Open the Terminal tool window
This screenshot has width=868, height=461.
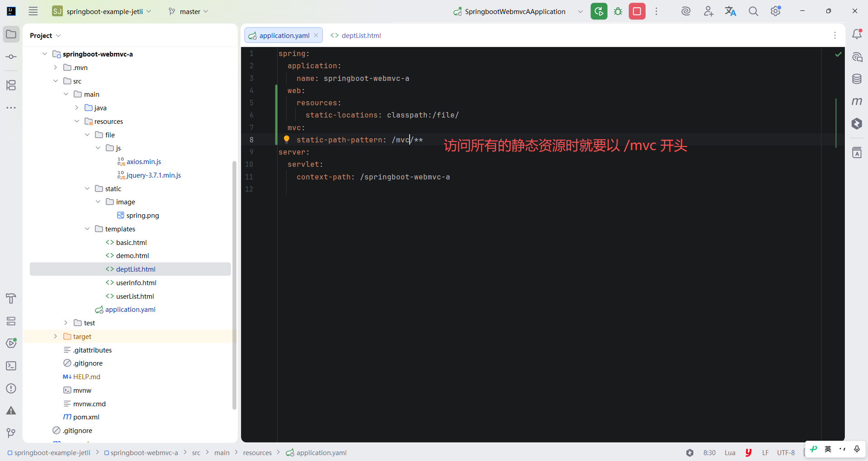[x=11, y=366]
